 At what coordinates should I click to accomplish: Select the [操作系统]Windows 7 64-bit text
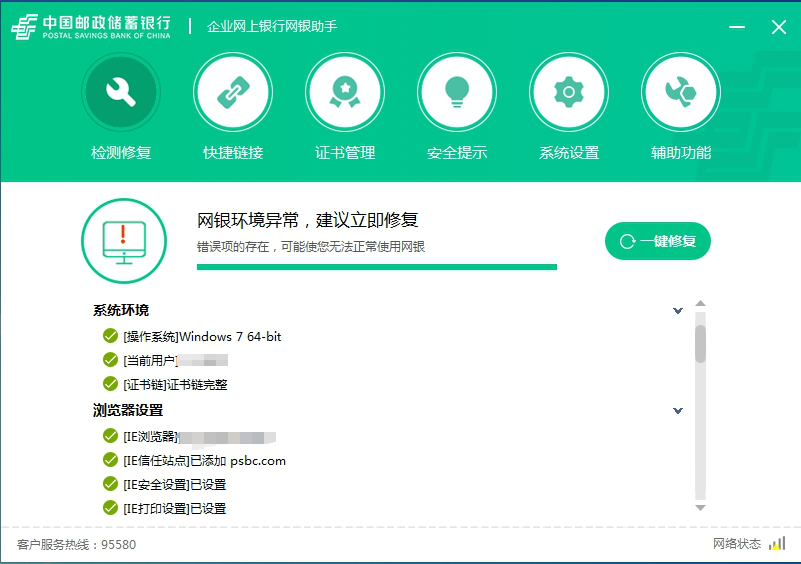click(x=202, y=337)
